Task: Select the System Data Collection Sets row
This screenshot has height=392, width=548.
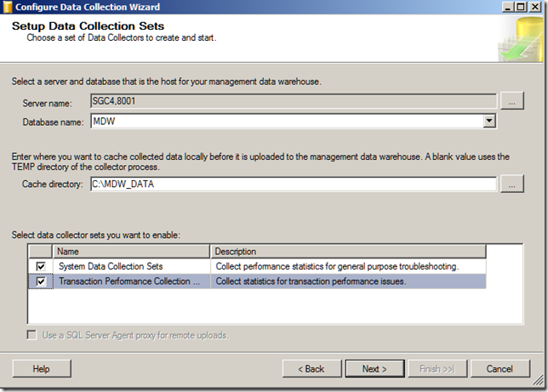Action: pyautogui.click(x=131, y=266)
